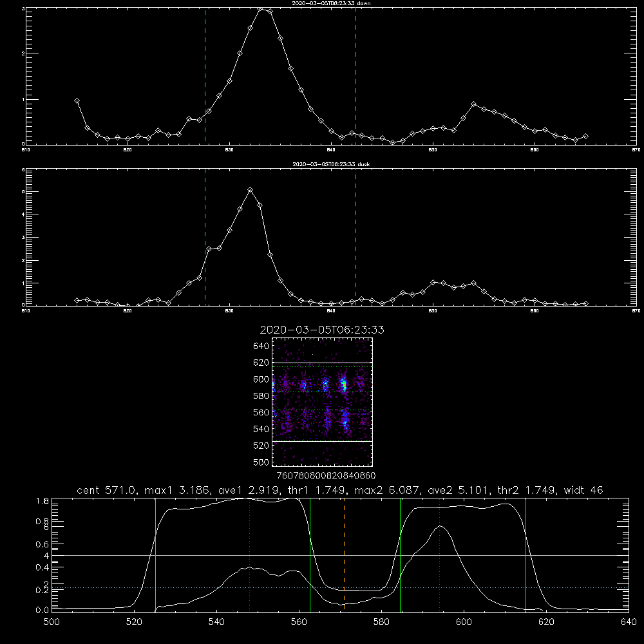Click the '500' label on the image y-axis
Image resolution: width=644 pixels, height=644 pixels.
tap(261, 462)
